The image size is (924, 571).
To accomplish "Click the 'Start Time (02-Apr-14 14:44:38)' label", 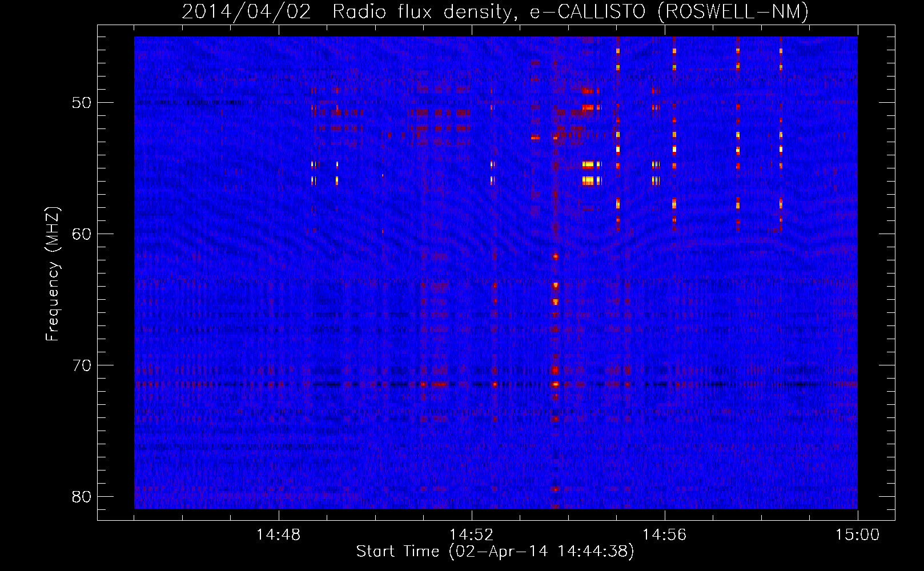I will tap(495, 552).
